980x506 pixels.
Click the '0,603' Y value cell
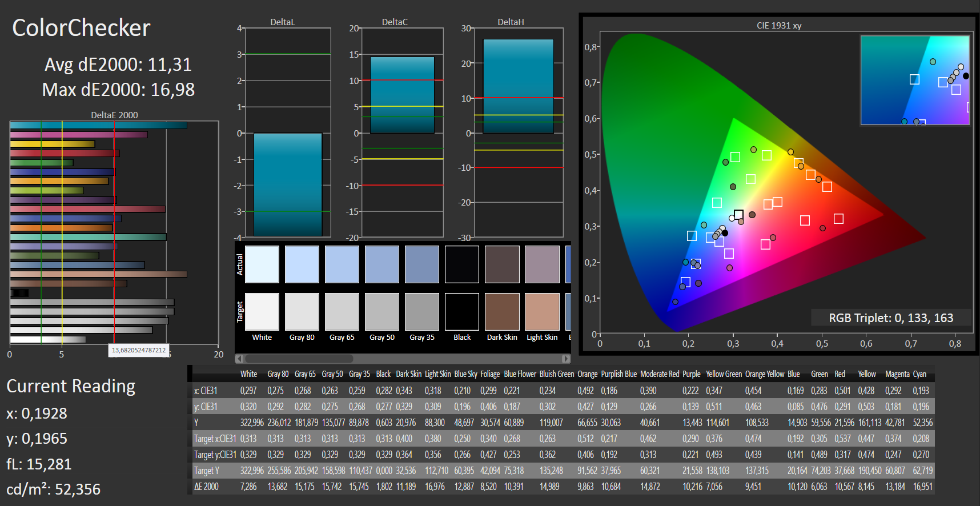pyautogui.click(x=384, y=423)
